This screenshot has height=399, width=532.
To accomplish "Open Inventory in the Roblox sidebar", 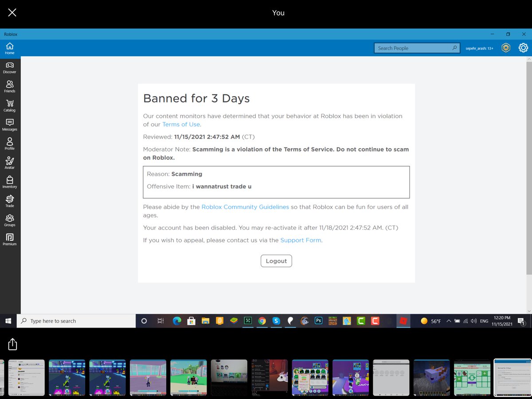I will 10,182.
